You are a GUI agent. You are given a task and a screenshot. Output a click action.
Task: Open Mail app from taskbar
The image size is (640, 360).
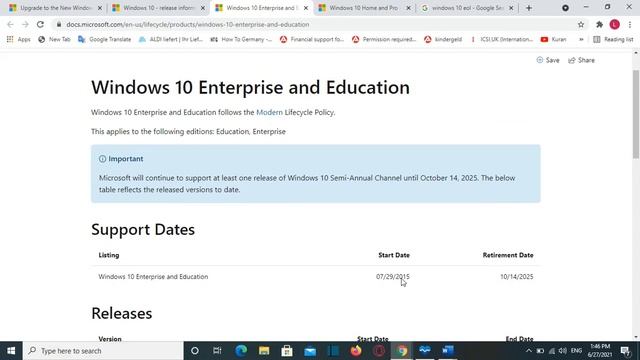coord(310,351)
